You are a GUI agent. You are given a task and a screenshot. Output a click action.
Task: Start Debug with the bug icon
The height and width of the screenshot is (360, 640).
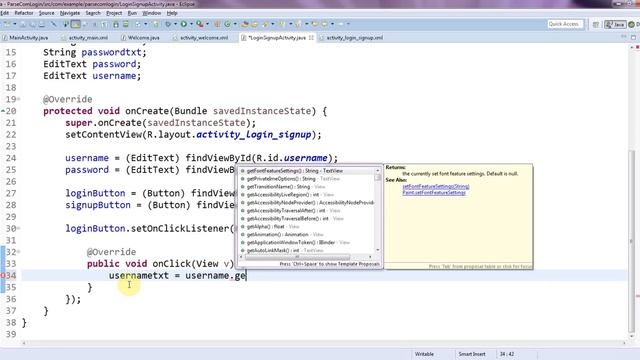click(168, 24)
